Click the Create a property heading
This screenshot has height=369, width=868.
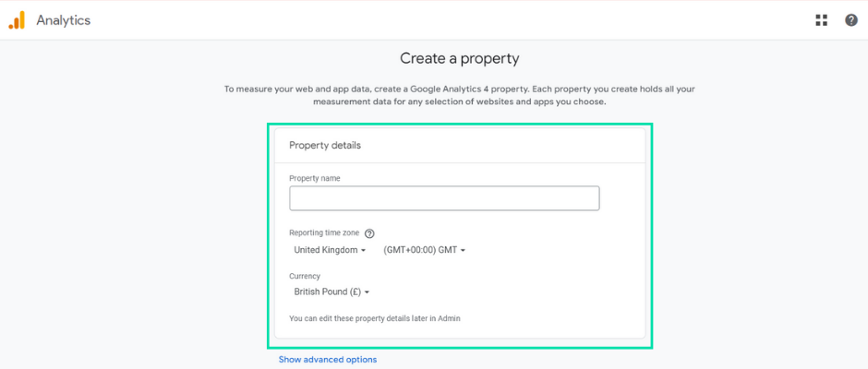[x=460, y=58]
